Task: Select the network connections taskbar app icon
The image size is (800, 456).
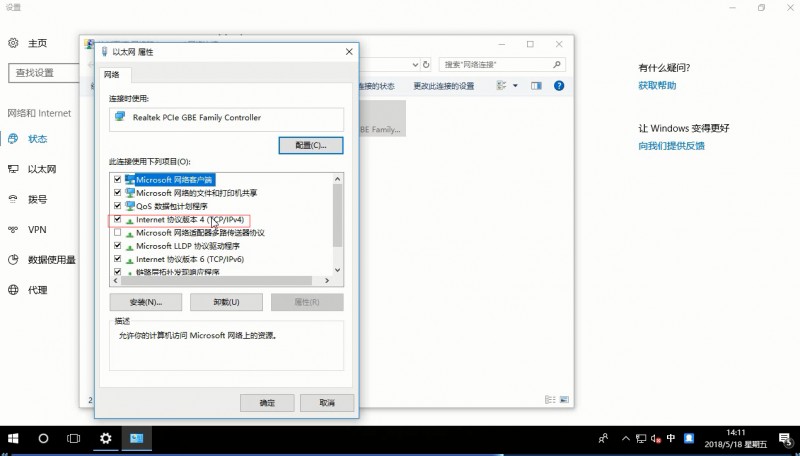Action: tap(136, 438)
